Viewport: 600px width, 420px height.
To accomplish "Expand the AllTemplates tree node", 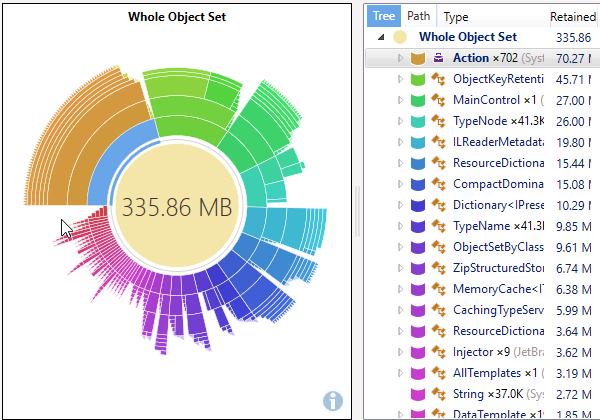I will (x=399, y=373).
